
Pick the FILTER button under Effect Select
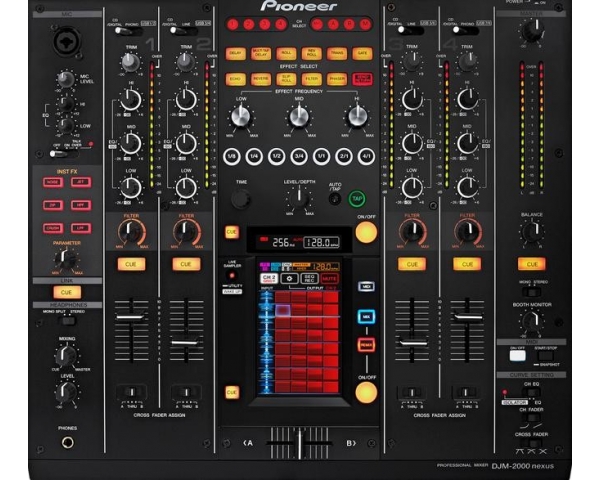pos(311,79)
